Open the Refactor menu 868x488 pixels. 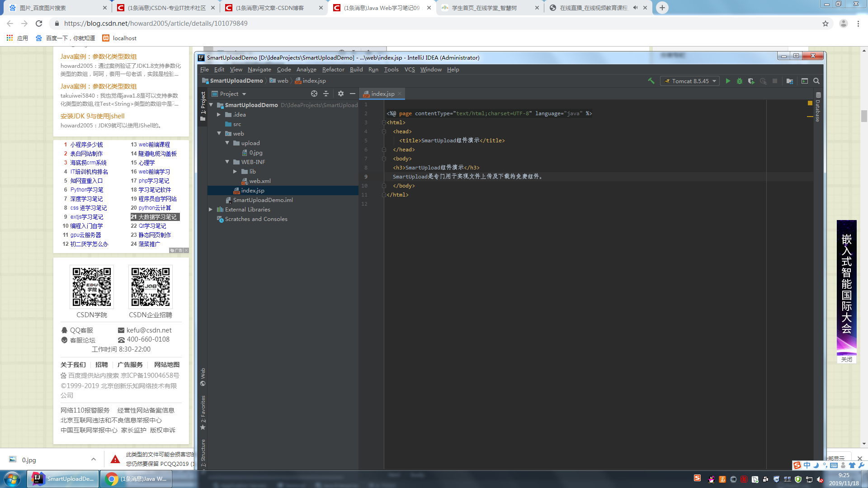pos(333,69)
